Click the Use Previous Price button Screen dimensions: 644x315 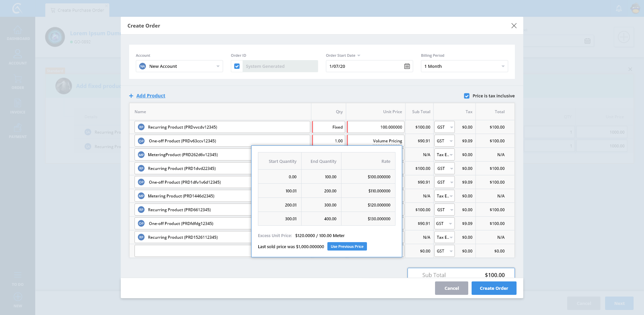347,246
